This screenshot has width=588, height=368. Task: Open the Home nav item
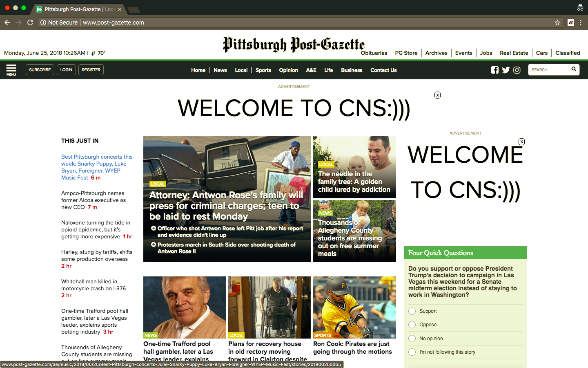click(x=198, y=70)
